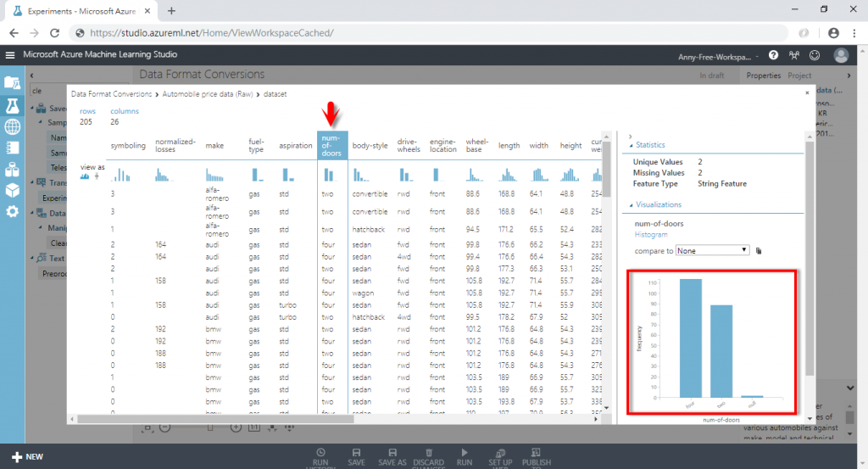Select the Experiments browser tab
Image resolution: width=868 pixels, height=469 pixels.
[x=82, y=11]
